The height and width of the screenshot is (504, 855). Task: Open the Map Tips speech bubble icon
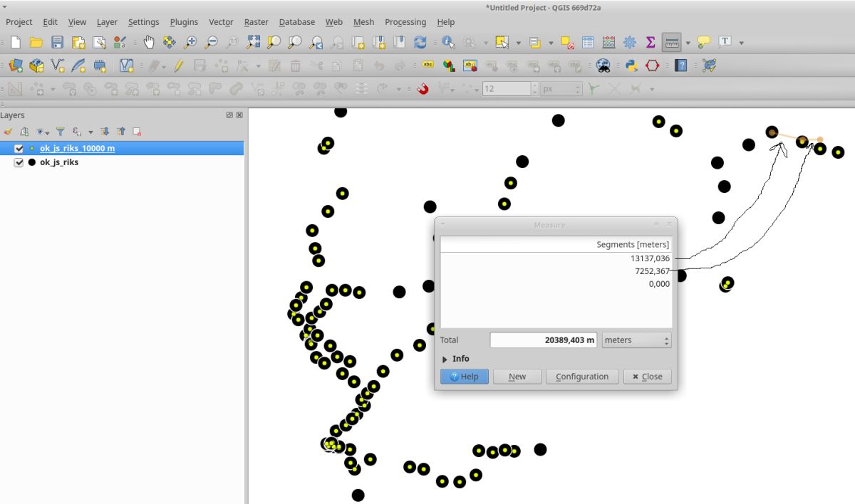pyautogui.click(x=704, y=43)
